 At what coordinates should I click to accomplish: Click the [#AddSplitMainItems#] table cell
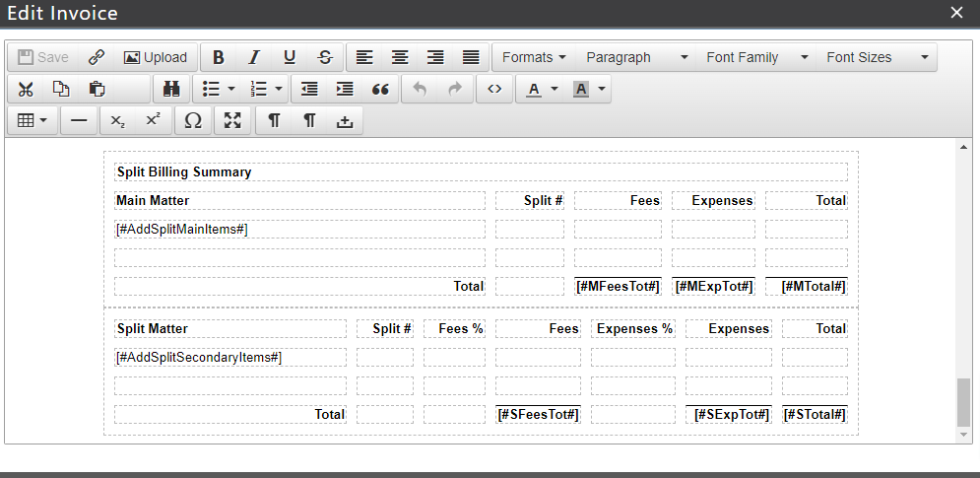click(x=299, y=229)
